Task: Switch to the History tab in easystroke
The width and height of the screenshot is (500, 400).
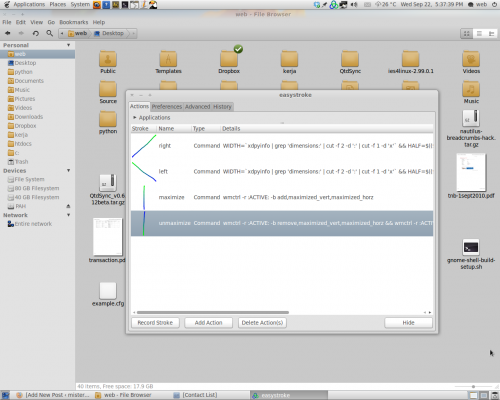Action: point(222,107)
